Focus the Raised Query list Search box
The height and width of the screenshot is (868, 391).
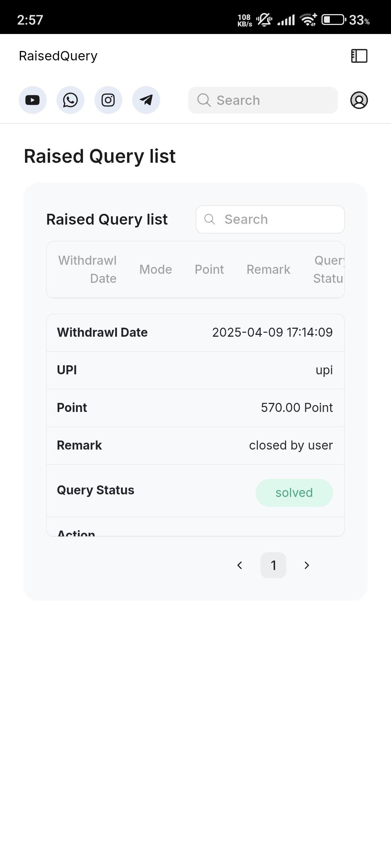(x=270, y=220)
